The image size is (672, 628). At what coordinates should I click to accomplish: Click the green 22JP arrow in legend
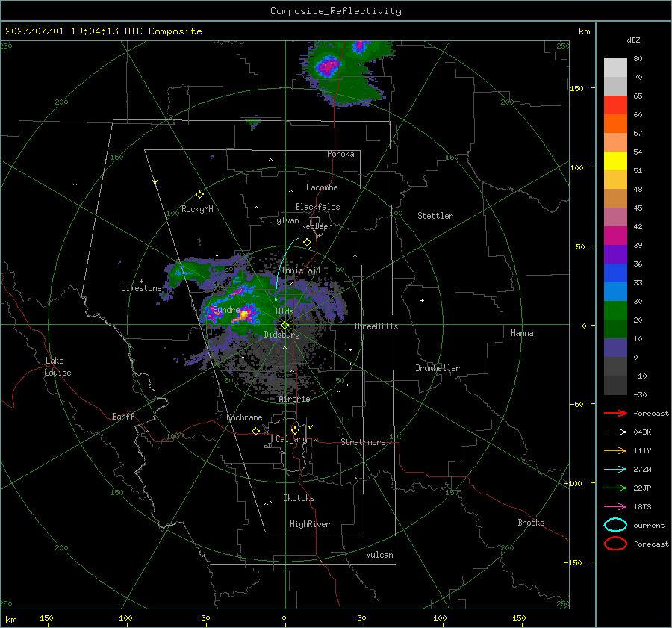[x=615, y=488]
